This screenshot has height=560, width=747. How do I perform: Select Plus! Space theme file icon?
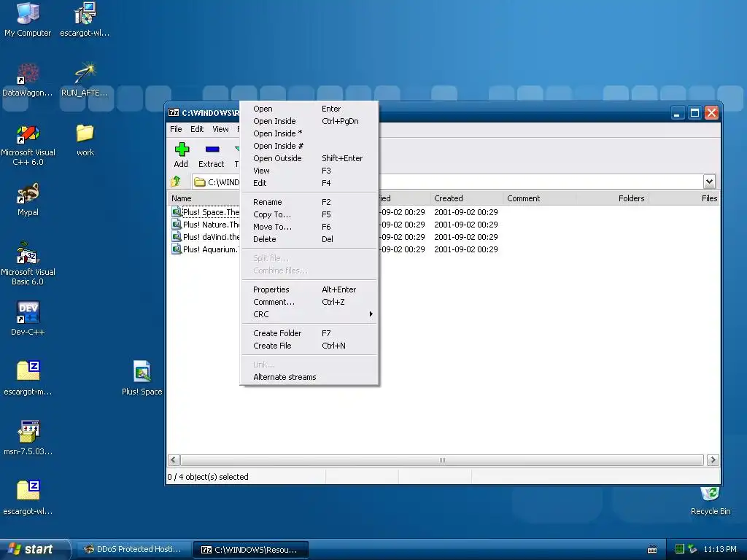[177, 212]
